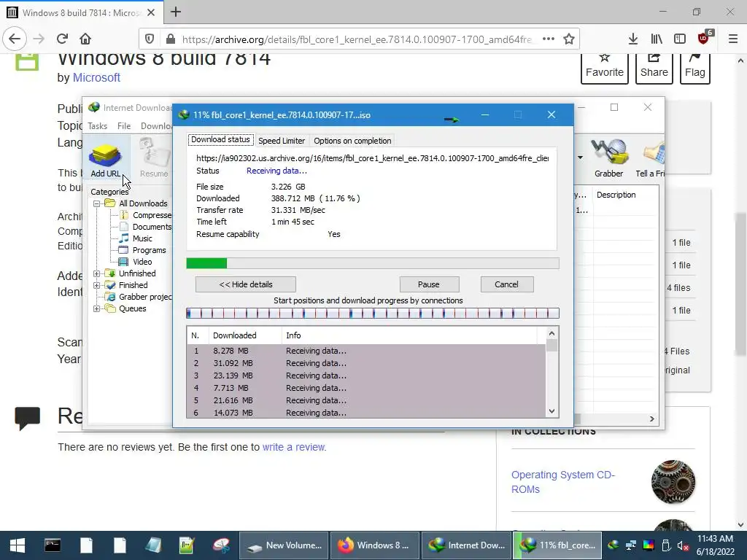The width and height of the screenshot is (747, 560).
Task: Select the Video category
Action: coord(142,262)
